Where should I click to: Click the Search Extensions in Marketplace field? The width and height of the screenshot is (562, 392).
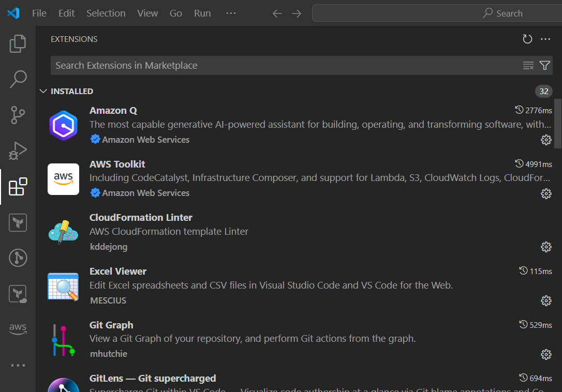(x=285, y=66)
